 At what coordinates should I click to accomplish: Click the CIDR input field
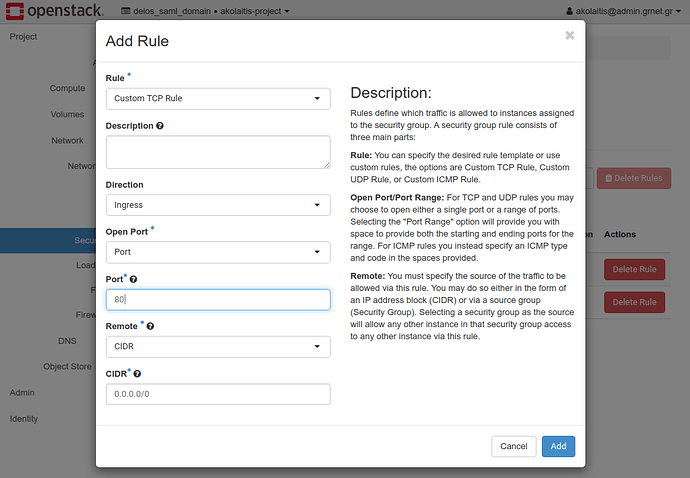point(217,394)
